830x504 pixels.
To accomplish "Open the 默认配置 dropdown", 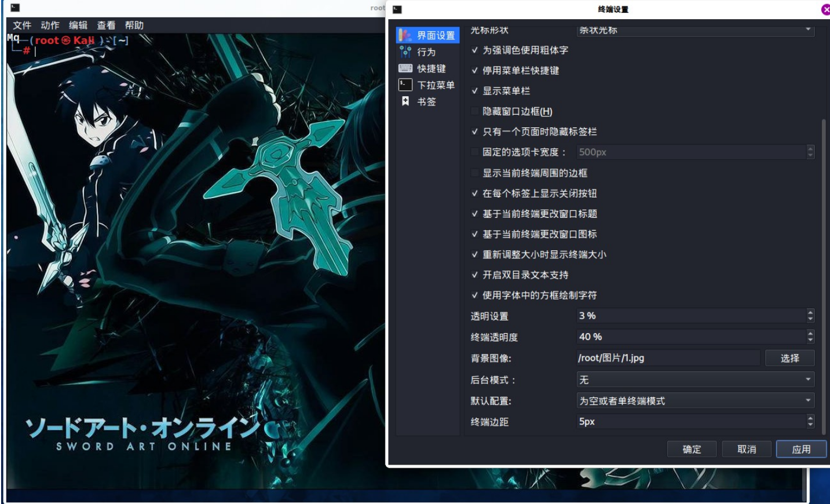I will 696,400.
